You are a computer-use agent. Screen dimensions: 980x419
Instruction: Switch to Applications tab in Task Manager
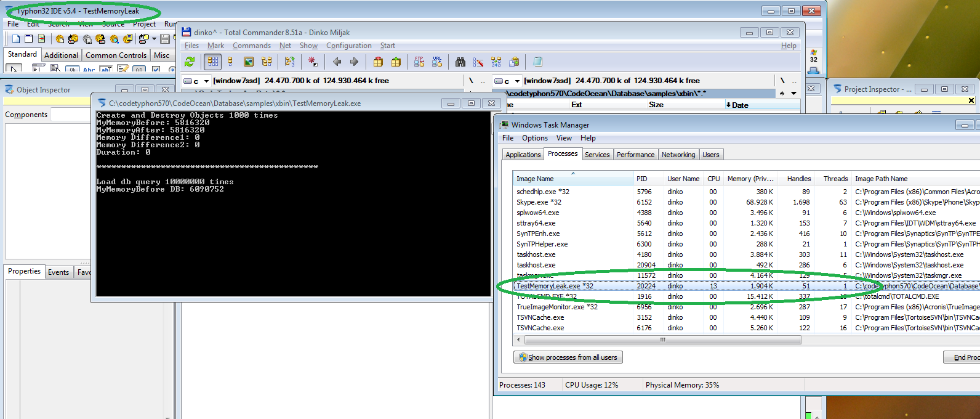coord(523,155)
